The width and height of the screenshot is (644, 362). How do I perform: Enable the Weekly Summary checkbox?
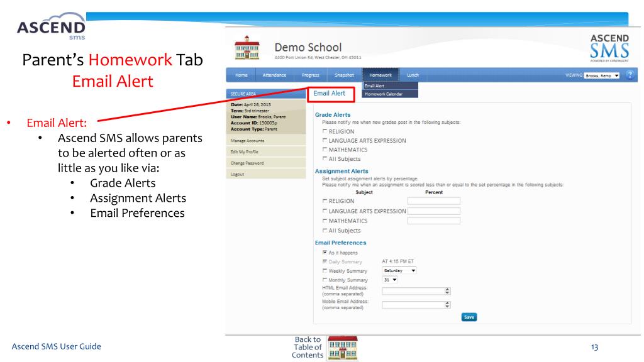point(325,270)
